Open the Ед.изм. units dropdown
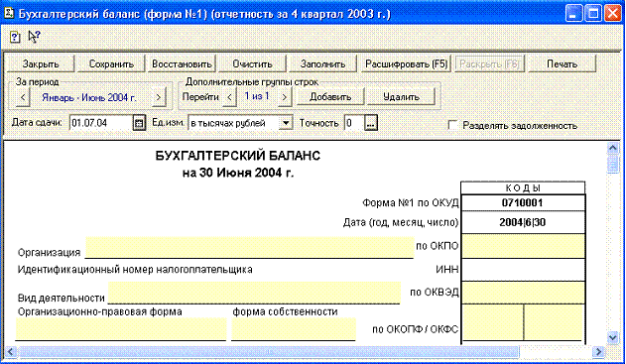 click(x=286, y=123)
